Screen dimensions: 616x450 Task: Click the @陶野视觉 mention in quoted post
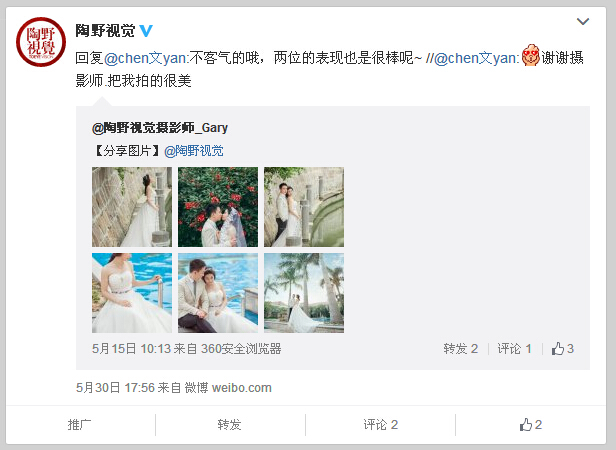pyautogui.click(x=194, y=151)
